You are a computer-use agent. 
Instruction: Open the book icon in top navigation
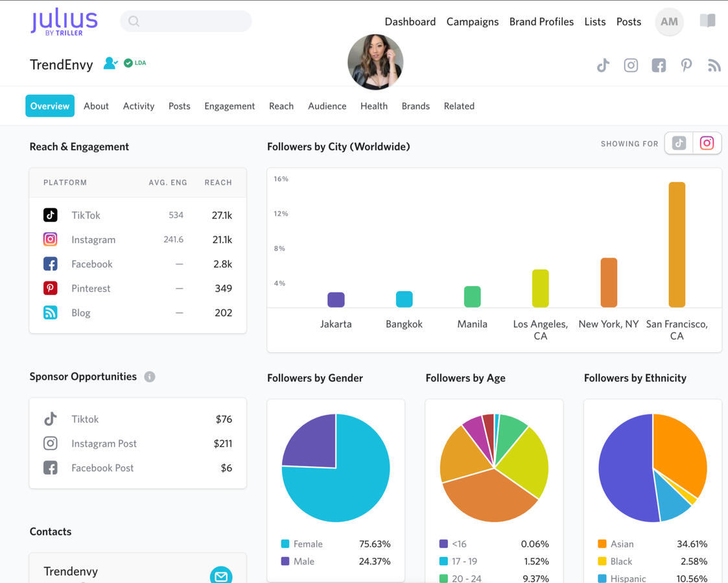(707, 21)
